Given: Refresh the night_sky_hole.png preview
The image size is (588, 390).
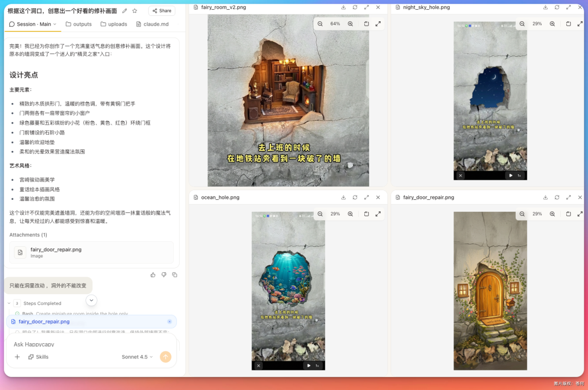Looking at the screenshot, I should [x=557, y=8].
